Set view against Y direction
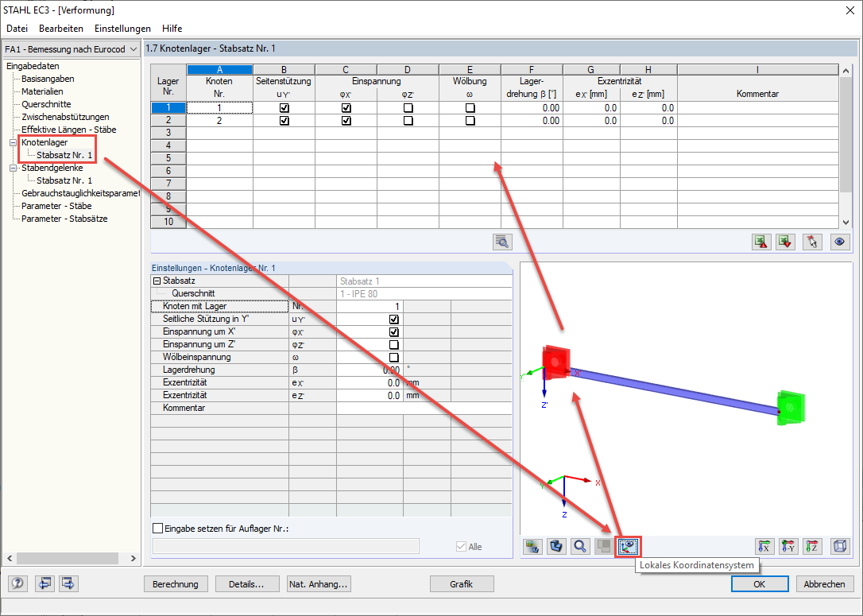This screenshot has height=616, width=863. (x=788, y=547)
